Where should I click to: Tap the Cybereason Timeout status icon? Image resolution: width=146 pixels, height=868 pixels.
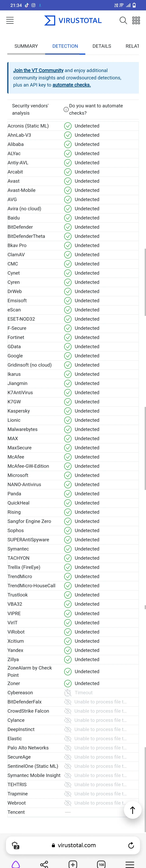tap(68, 692)
